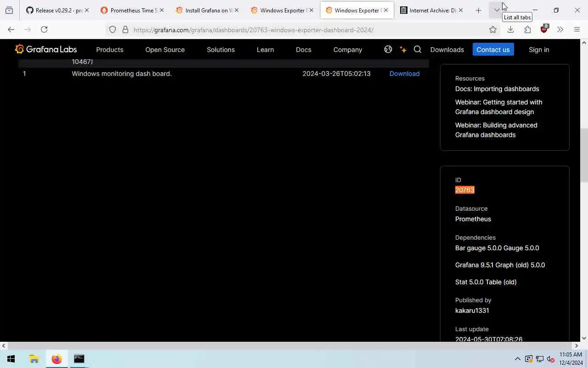The height and width of the screenshot is (368, 588).
Task: Click the globe language icon
Action: click(388, 49)
